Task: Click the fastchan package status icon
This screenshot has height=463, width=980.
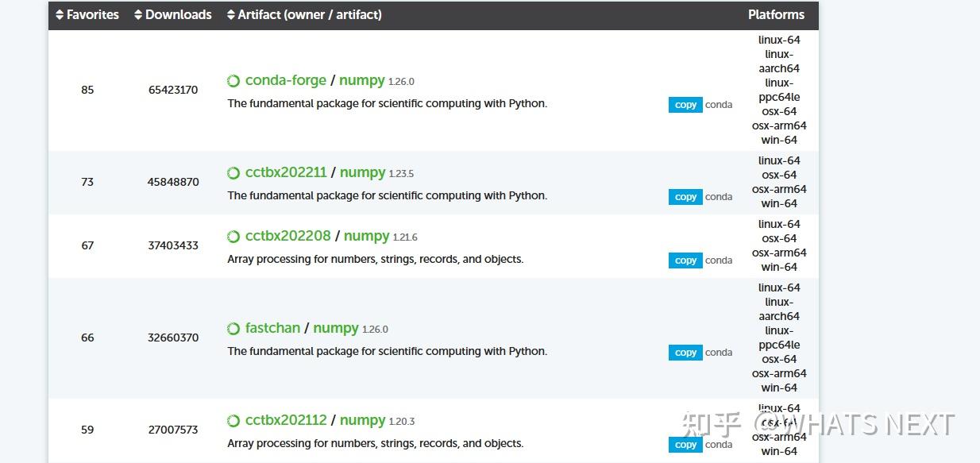Action: click(x=233, y=329)
